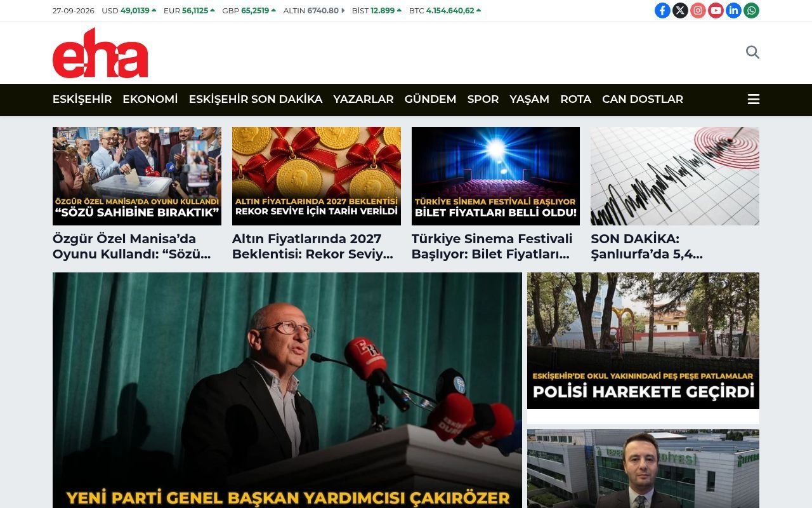Click the cinema hall news thumbnail
This screenshot has width=812, height=508.
tap(495, 176)
